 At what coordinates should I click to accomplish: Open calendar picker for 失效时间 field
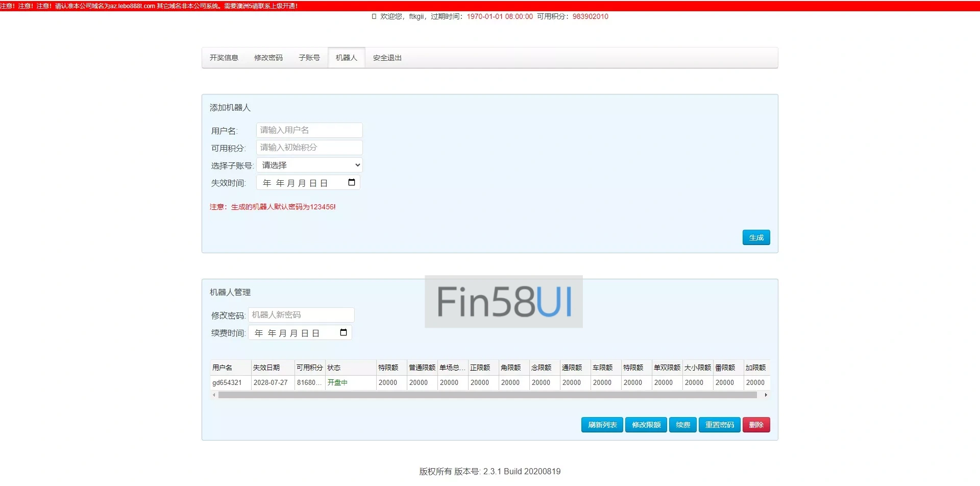[x=351, y=183]
